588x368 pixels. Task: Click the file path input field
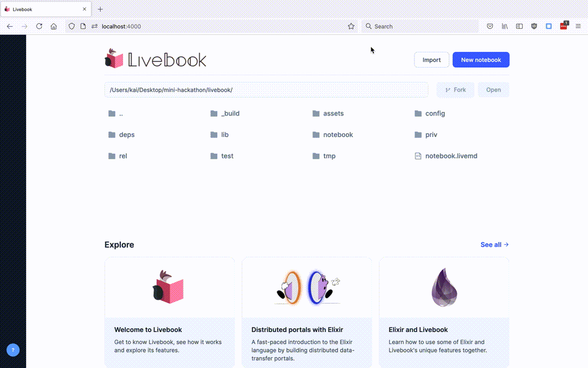coord(266,90)
